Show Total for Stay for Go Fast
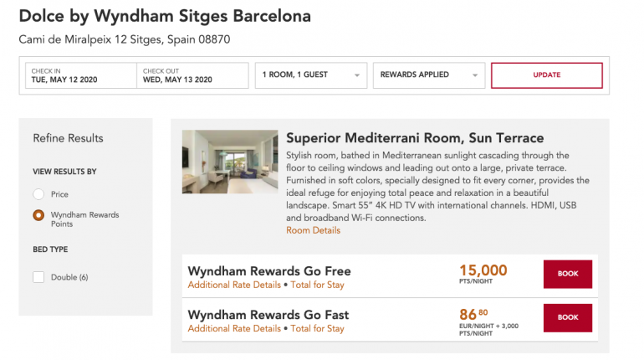Viewport: 644px width, 360px height. point(317,329)
